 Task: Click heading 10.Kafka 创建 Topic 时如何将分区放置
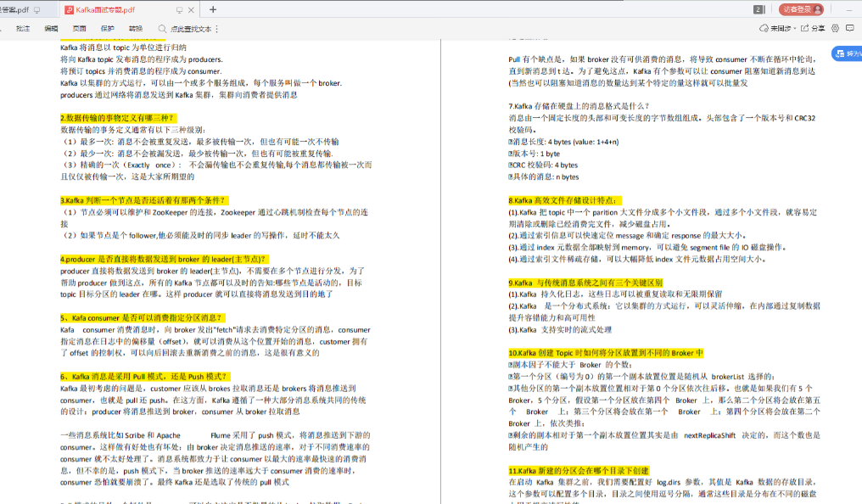606,354
